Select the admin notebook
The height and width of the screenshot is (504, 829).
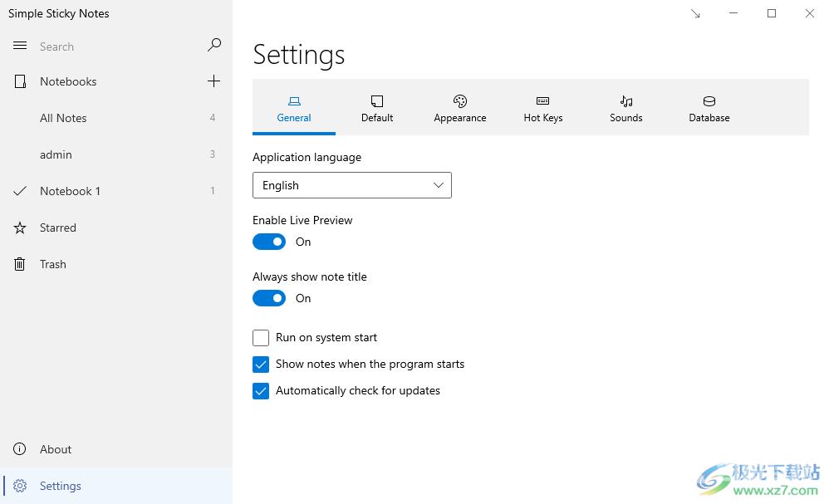[116, 154]
